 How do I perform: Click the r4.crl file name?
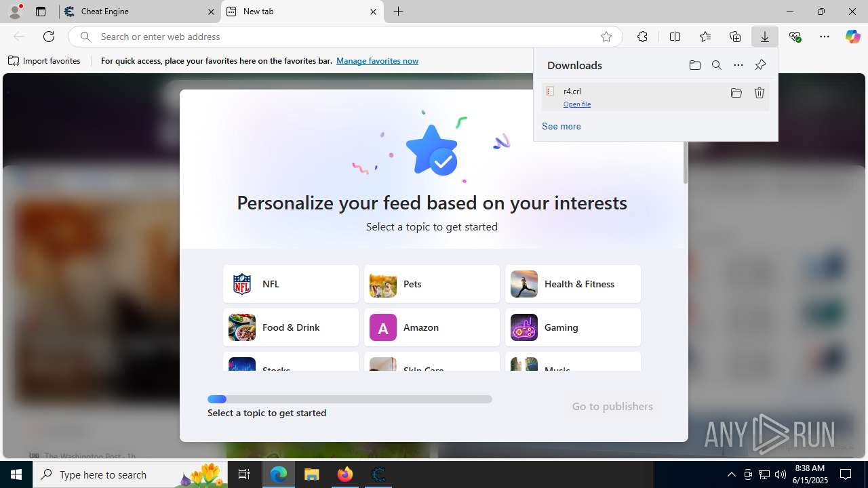pos(572,91)
